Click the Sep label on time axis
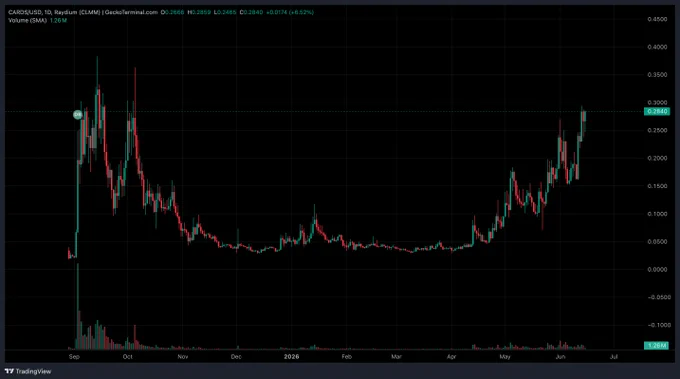The height and width of the screenshot is (379, 680). 74,357
